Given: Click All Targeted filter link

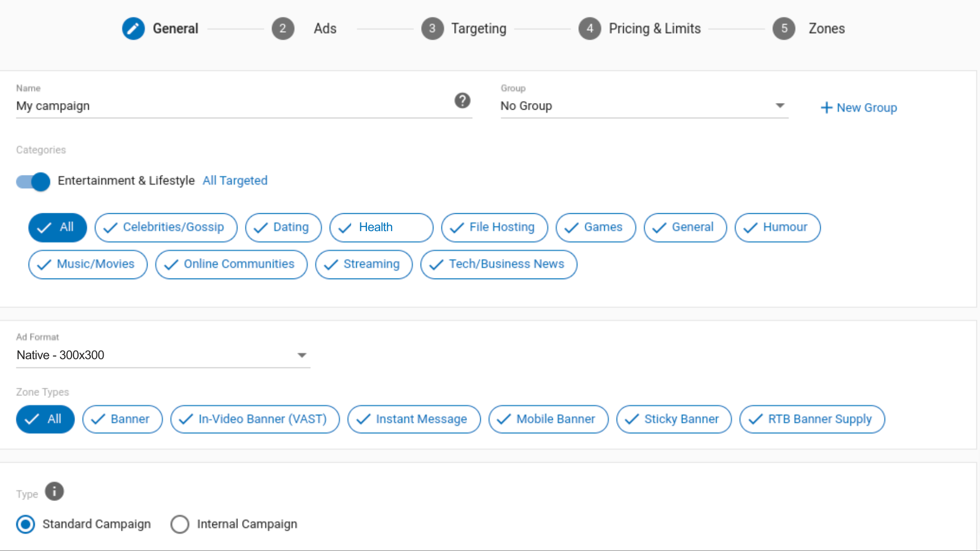Looking at the screenshot, I should point(234,181).
